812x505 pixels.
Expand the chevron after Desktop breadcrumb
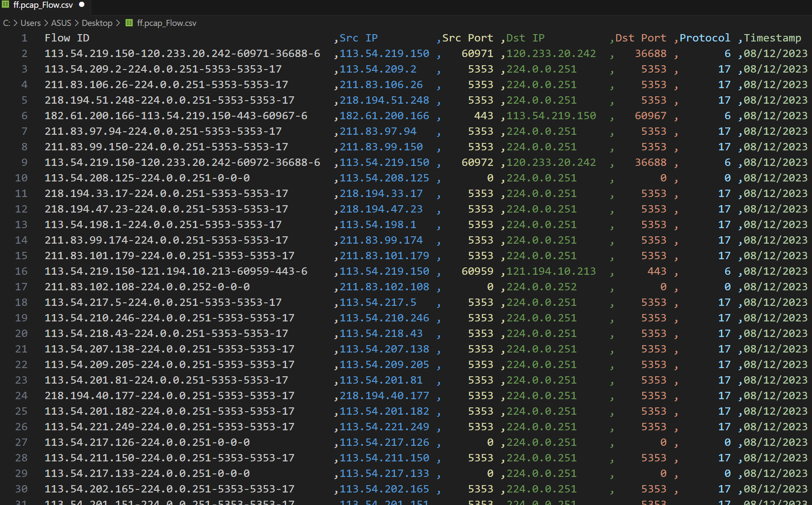117,23
